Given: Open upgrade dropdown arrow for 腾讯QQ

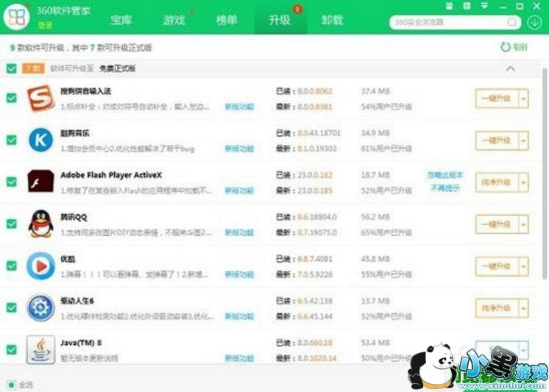Looking at the screenshot, I should click(x=523, y=224).
